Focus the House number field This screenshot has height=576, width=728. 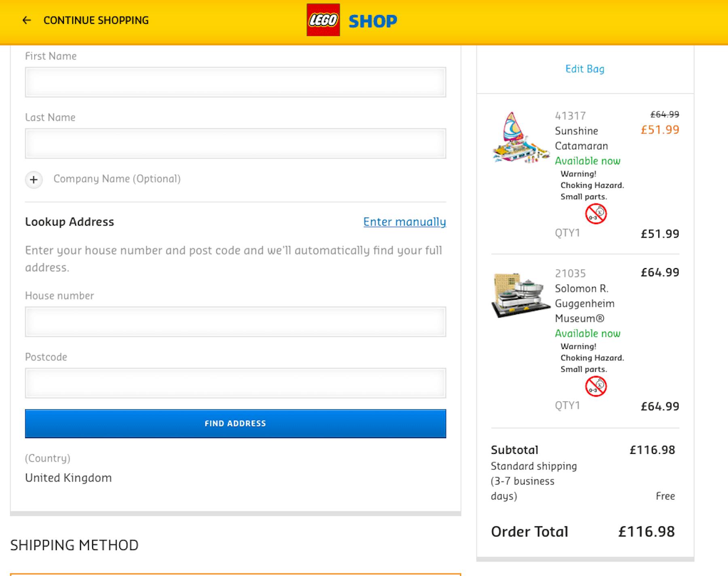pyautogui.click(x=235, y=322)
